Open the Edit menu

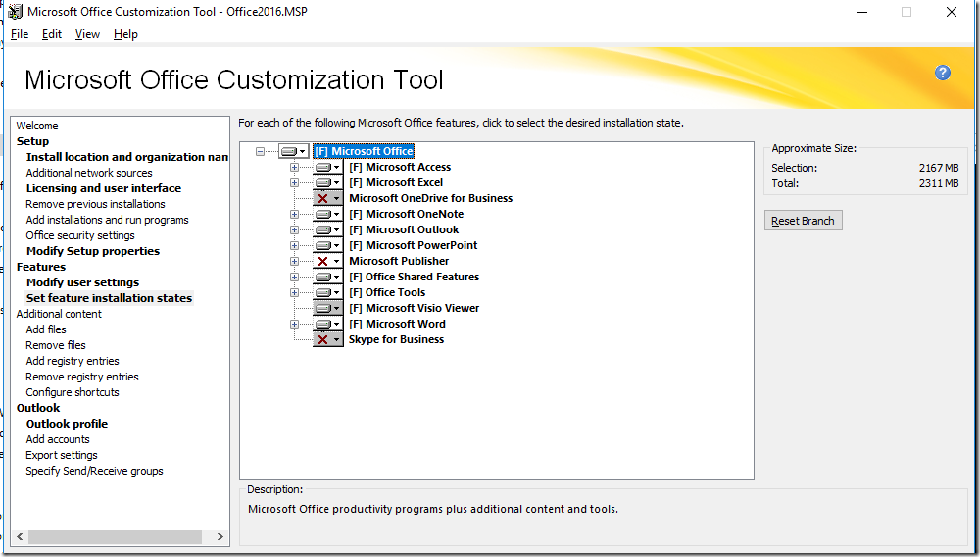pyautogui.click(x=52, y=34)
